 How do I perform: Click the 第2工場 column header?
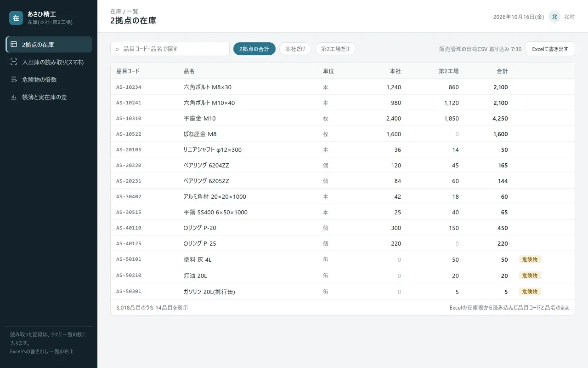(449, 71)
